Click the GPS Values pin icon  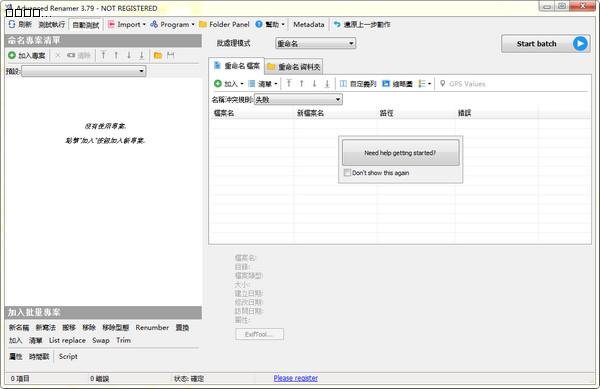[x=442, y=83]
